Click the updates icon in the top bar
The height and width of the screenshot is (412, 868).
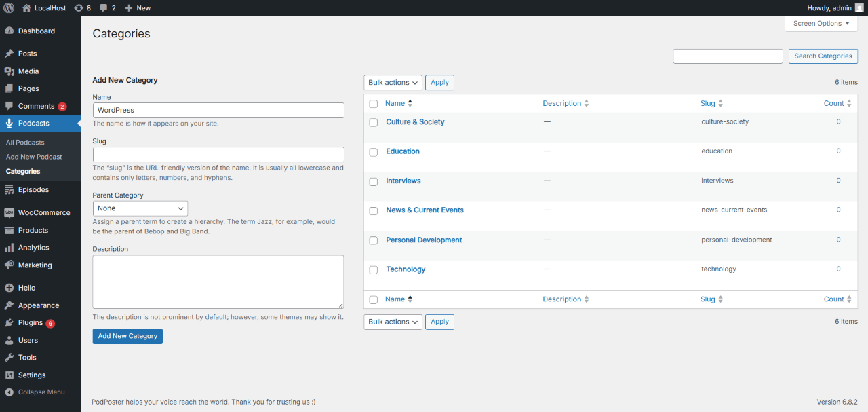tap(80, 7)
